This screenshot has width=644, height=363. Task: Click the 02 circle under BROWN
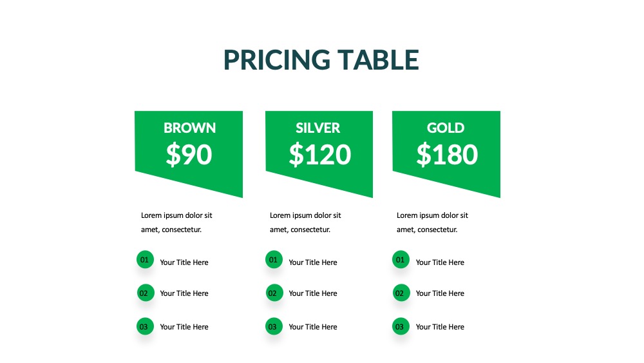pyautogui.click(x=146, y=293)
